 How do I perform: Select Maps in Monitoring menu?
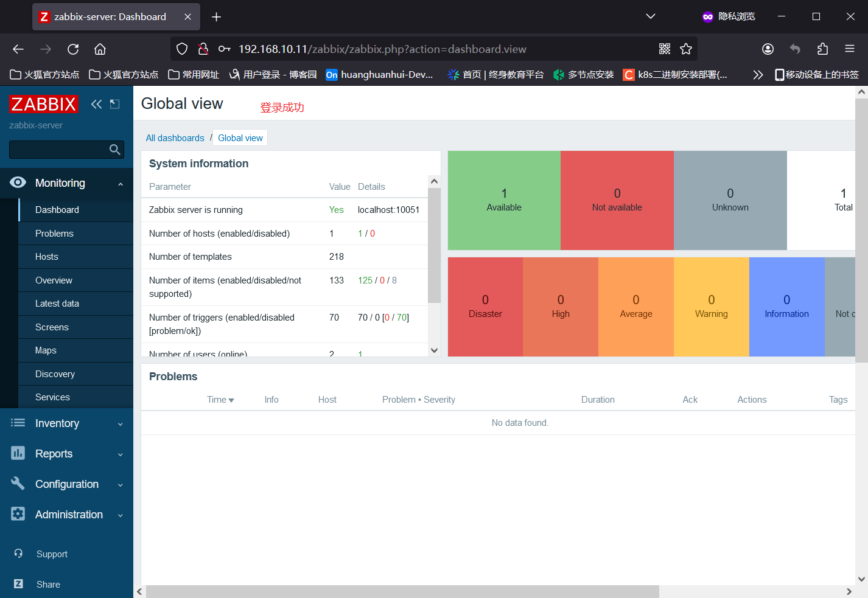point(76,350)
